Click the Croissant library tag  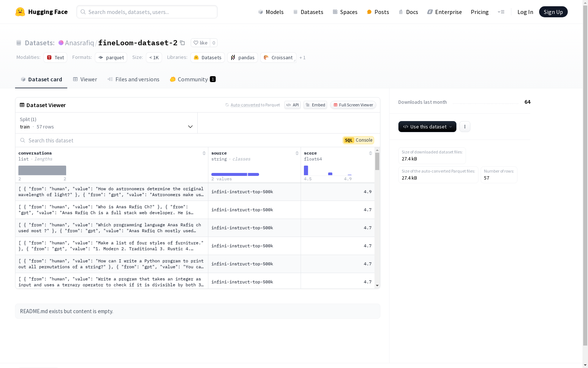[278, 57]
